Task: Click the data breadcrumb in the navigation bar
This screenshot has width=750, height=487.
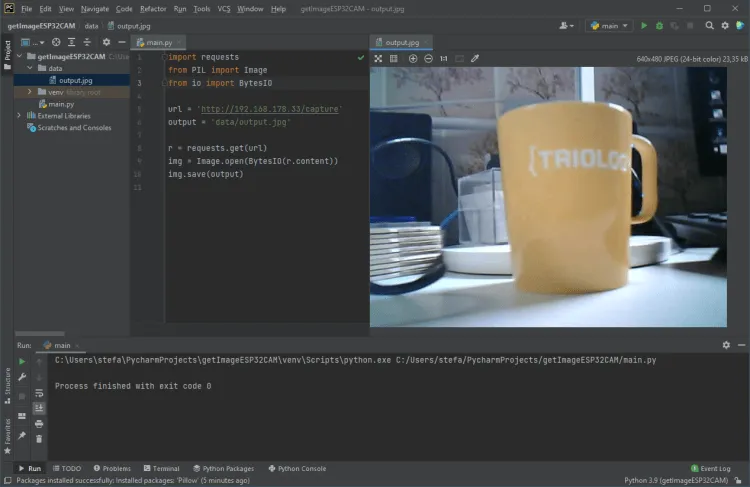Action: (x=91, y=26)
